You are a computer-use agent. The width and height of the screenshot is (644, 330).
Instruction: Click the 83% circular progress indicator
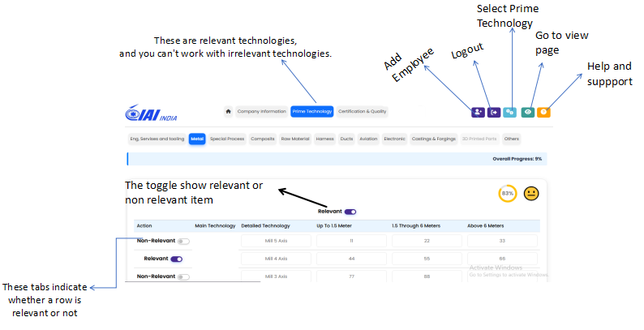pos(508,193)
